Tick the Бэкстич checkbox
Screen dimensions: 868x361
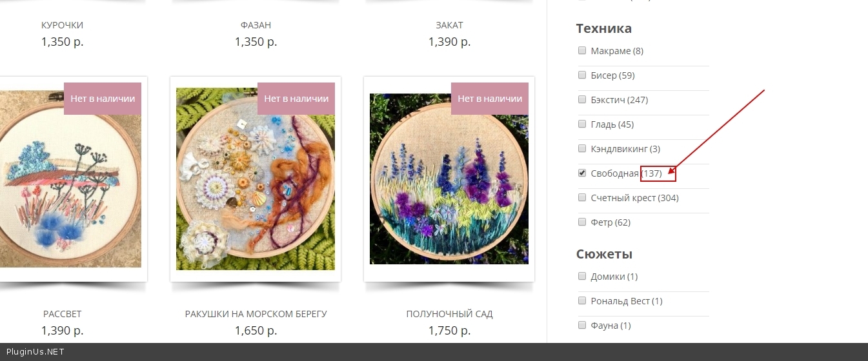click(x=582, y=99)
